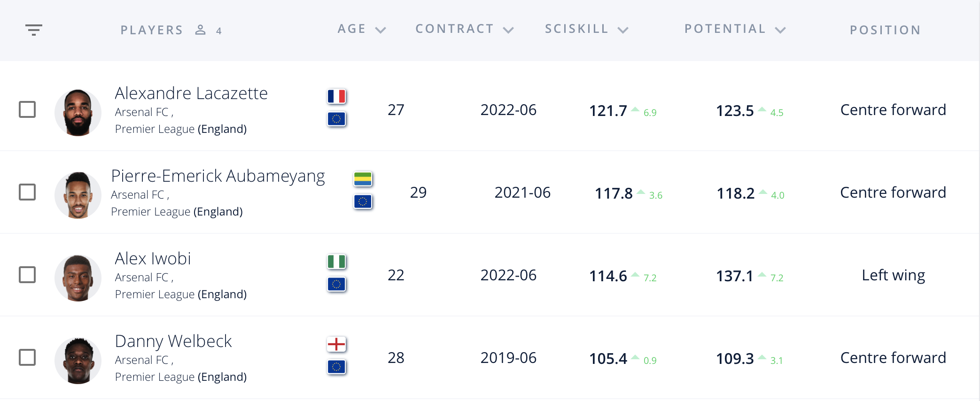Open the filter menu icon
The height and width of the screenshot is (401, 980).
click(34, 30)
